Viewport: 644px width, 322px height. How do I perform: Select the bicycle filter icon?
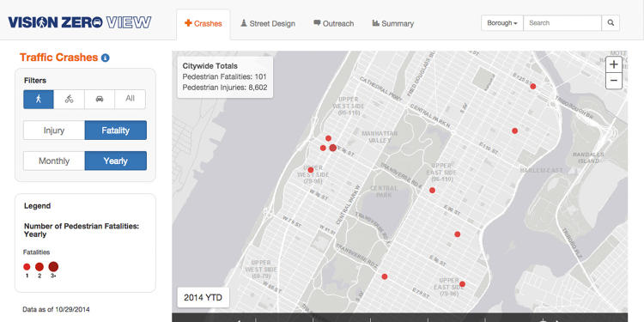[x=69, y=99]
